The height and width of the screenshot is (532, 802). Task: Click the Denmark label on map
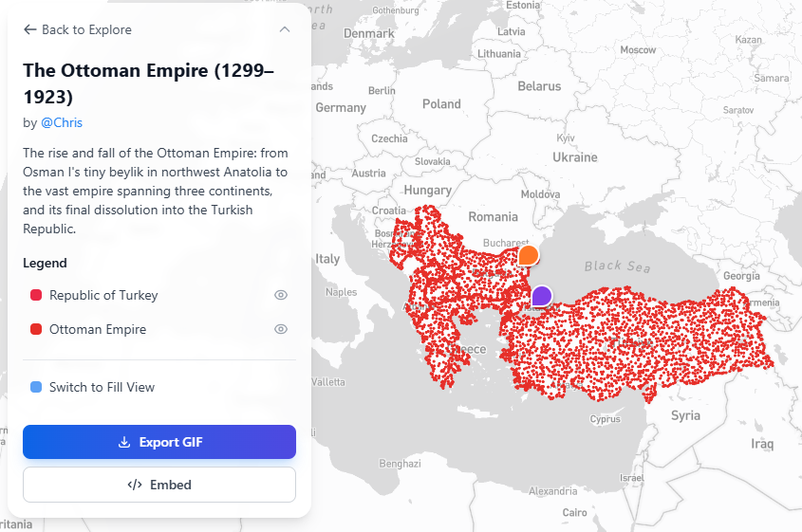click(x=369, y=34)
